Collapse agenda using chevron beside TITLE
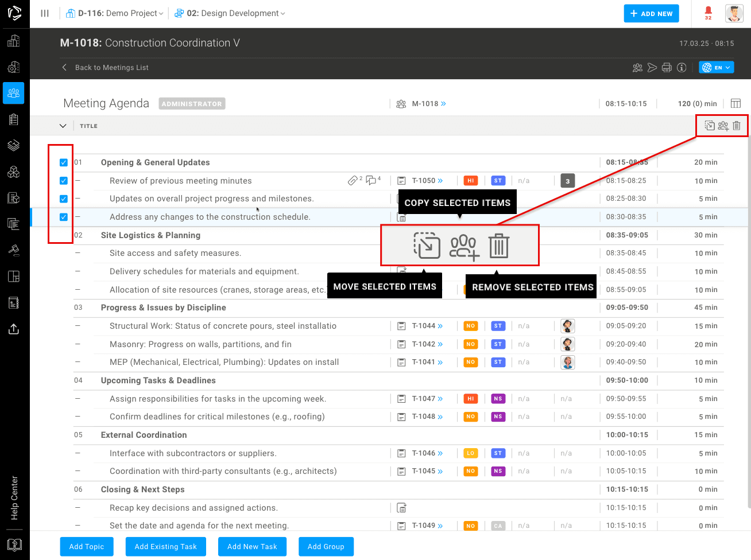The height and width of the screenshot is (560, 751). pos(63,126)
